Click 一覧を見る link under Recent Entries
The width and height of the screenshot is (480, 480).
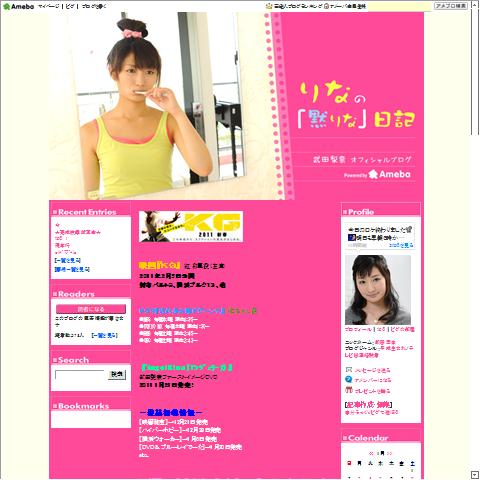click(68, 260)
